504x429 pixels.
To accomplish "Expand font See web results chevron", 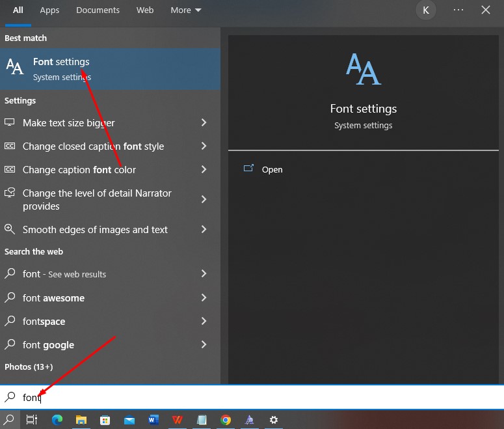I will coord(204,273).
